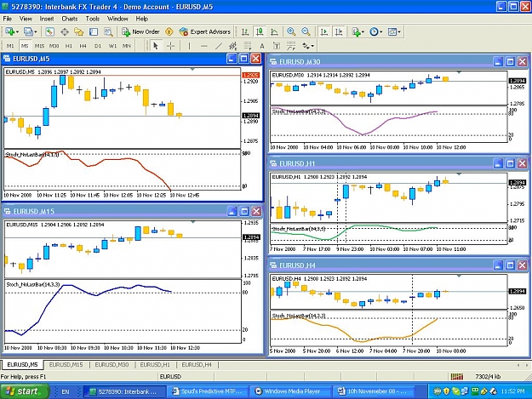Zoom in on the chart
Image resolution: width=532 pixels, height=399 pixels.
291,31
